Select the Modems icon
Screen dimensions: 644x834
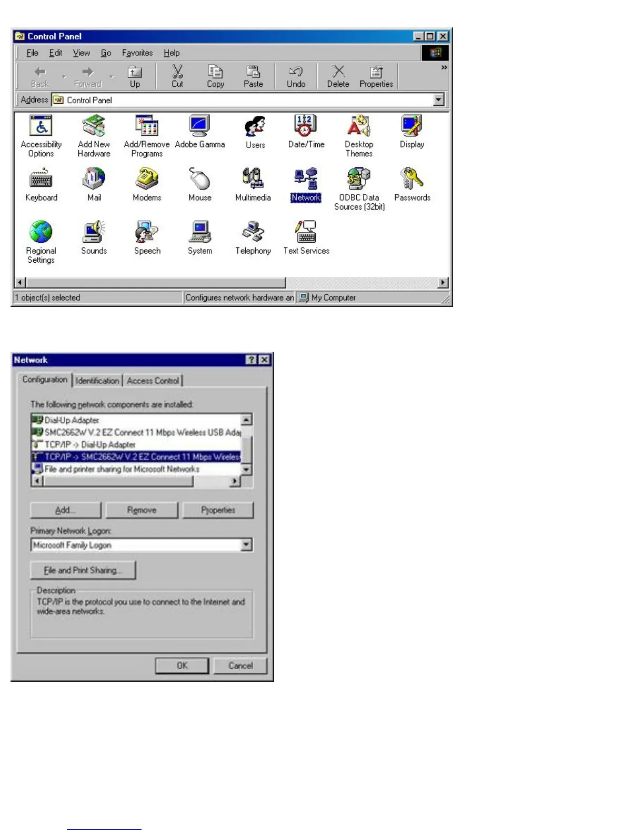coord(147,185)
